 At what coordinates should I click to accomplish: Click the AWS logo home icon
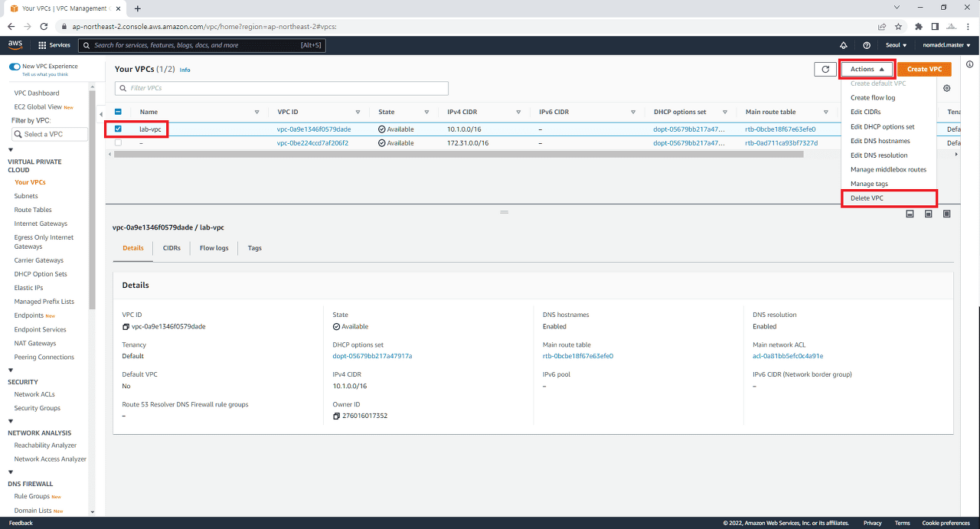(15, 45)
